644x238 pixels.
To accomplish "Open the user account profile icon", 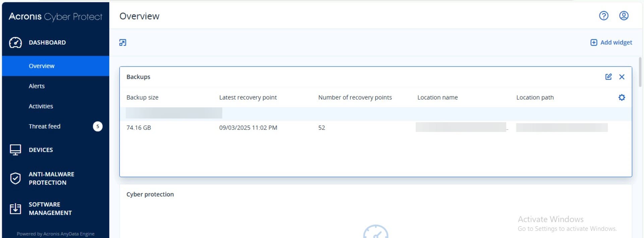I will 624,16.
